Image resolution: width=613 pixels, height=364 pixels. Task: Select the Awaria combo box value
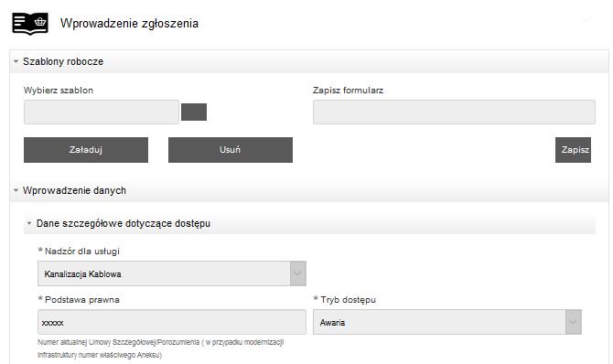pyautogui.click(x=439, y=322)
